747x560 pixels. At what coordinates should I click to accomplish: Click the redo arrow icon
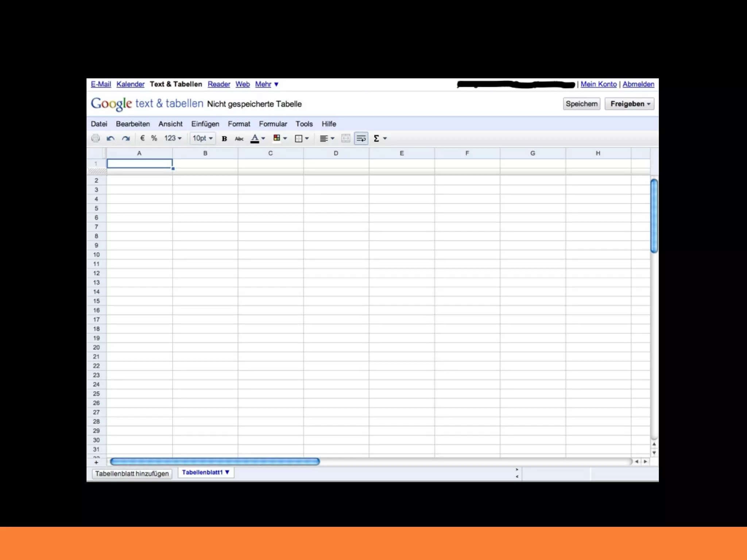(x=126, y=138)
